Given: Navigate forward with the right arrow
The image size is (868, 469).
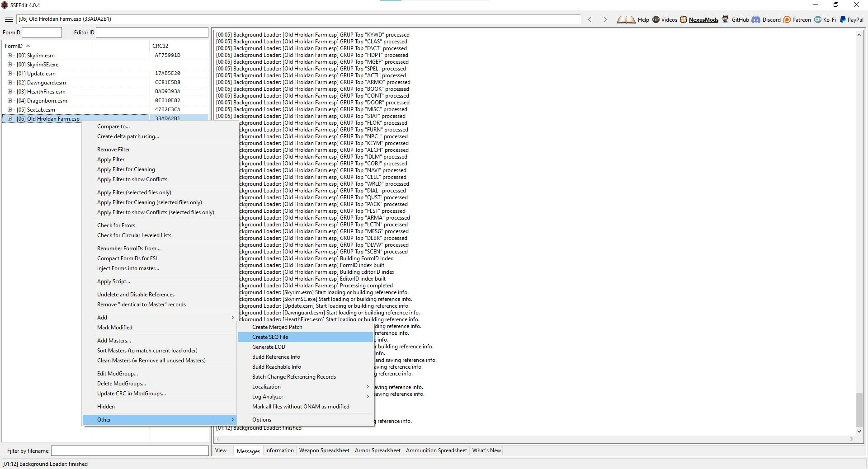Looking at the screenshot, I should tap(605, 19).
